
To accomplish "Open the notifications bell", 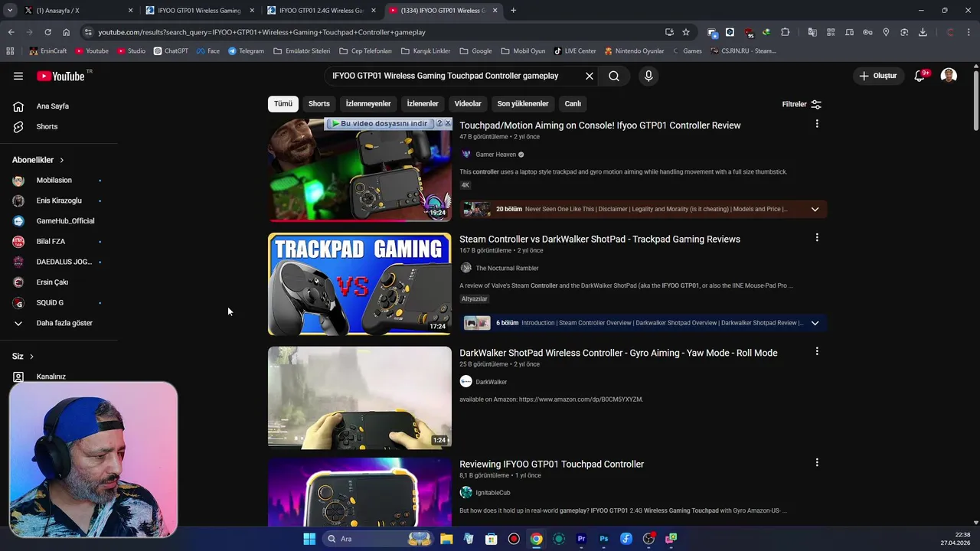I will pyautogui.click(x=920, y=76).
